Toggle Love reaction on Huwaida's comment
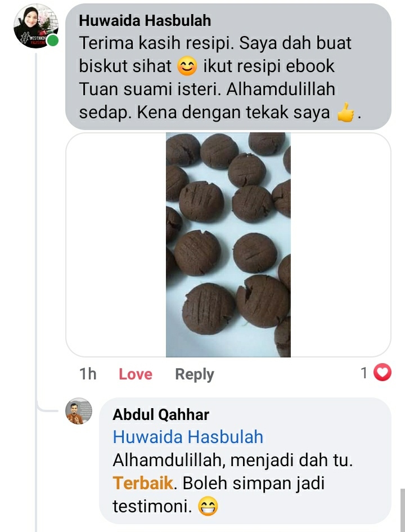 (x=136, y=374)
